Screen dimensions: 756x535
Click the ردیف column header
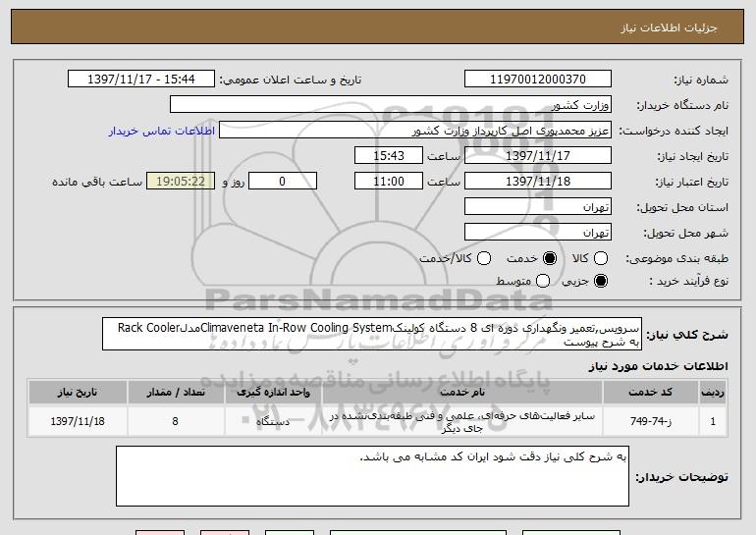coord(713,393)
